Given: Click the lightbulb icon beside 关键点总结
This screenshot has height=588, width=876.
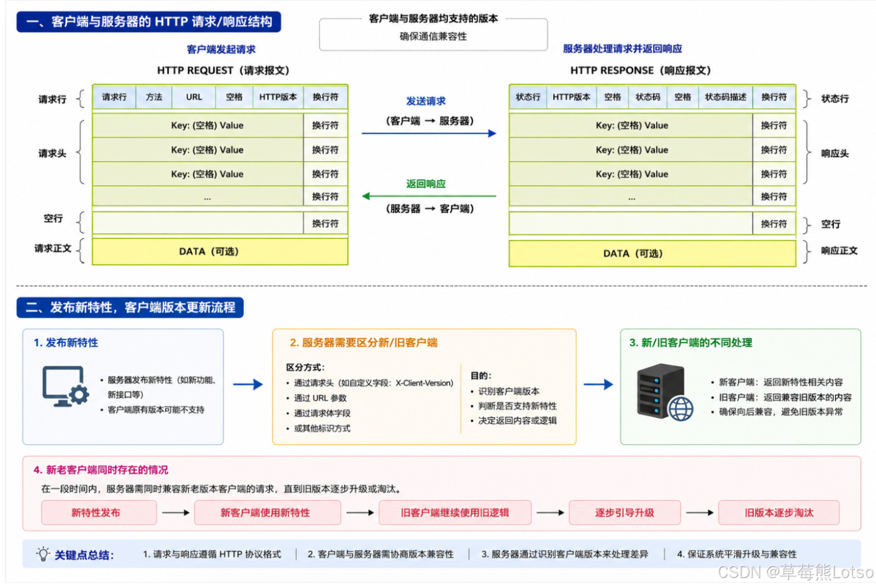Looking at the screenshot, I should click(x=43, y=554).
